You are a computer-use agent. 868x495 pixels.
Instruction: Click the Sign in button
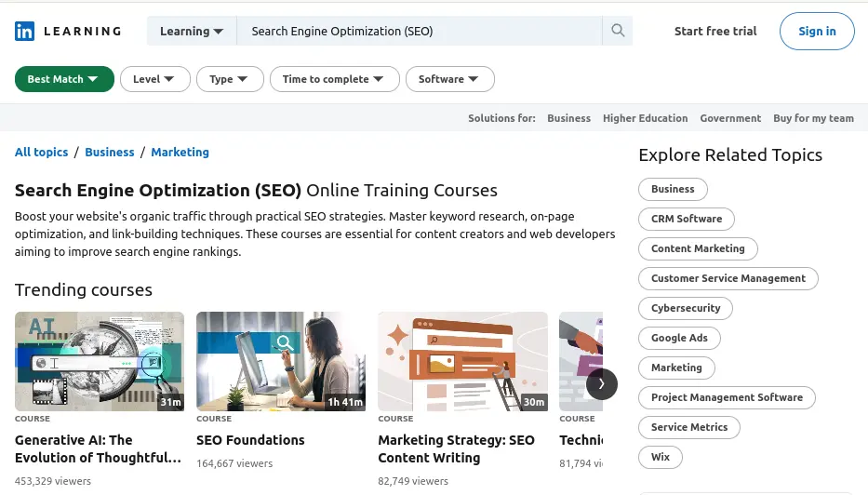(x=817, y=31)
